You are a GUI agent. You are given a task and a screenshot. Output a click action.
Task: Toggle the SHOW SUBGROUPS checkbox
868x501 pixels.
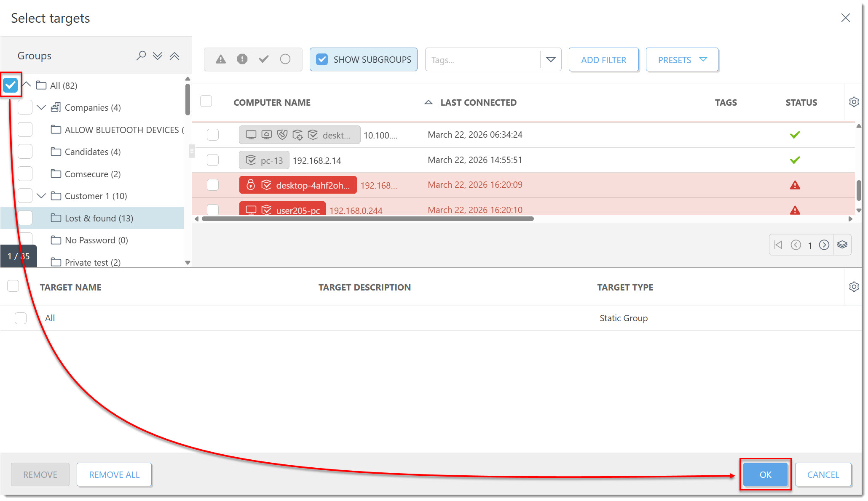pos(322,59)
